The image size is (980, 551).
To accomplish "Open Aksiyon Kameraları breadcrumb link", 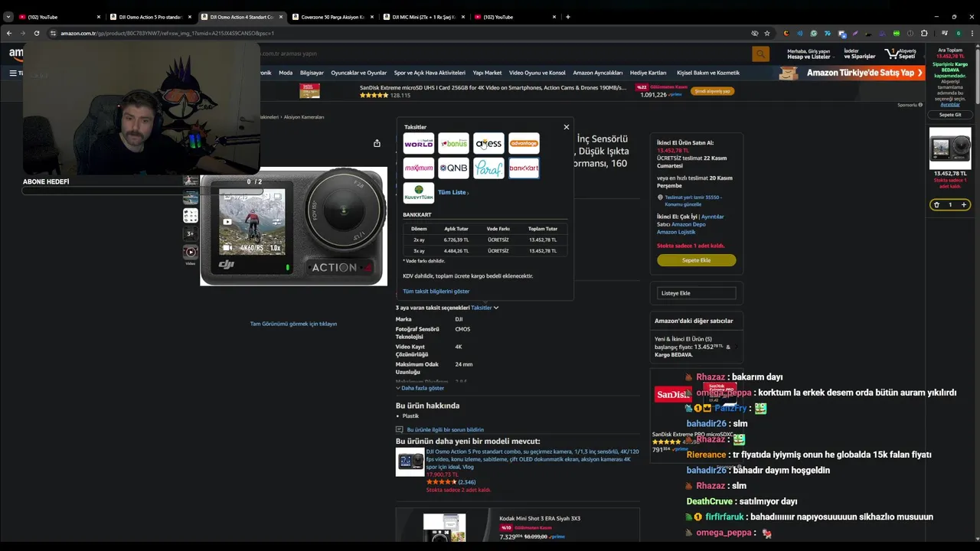I will click(x=304, y=117).
